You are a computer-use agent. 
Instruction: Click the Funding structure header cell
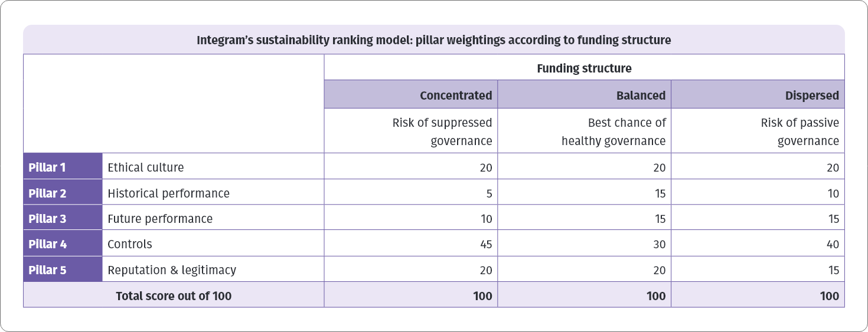[x=583, y=68]
